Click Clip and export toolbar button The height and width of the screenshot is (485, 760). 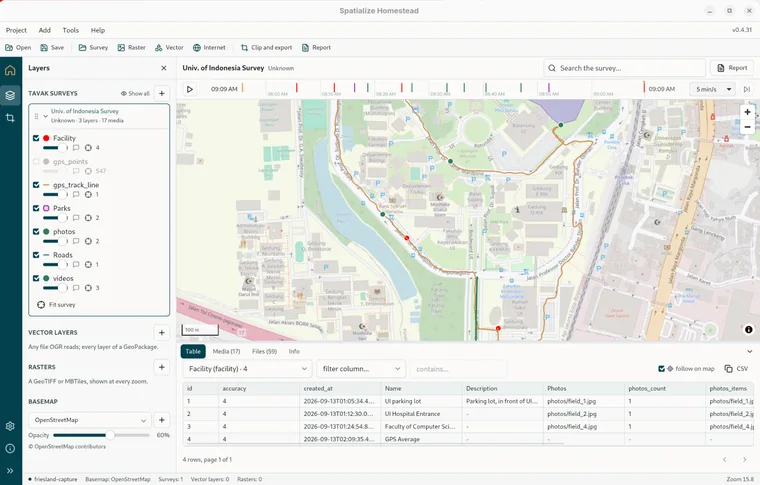[267, 47]
